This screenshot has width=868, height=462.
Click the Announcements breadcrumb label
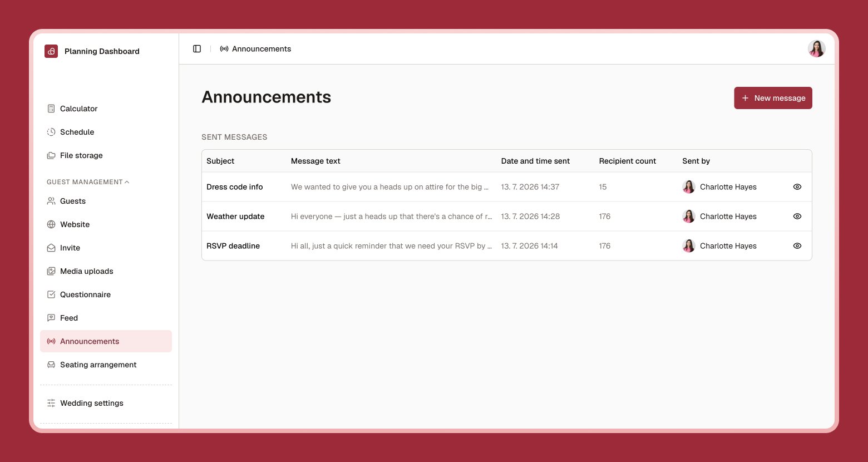coord(262,49)
